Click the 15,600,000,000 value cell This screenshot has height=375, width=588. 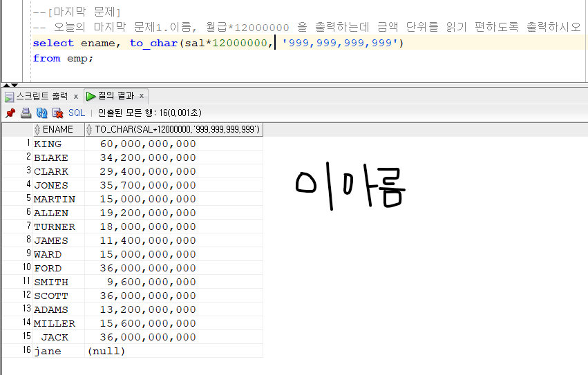coord(173,323)
